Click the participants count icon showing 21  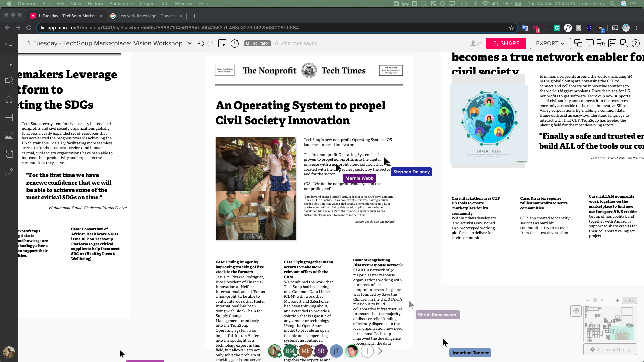tap(476, 43)
